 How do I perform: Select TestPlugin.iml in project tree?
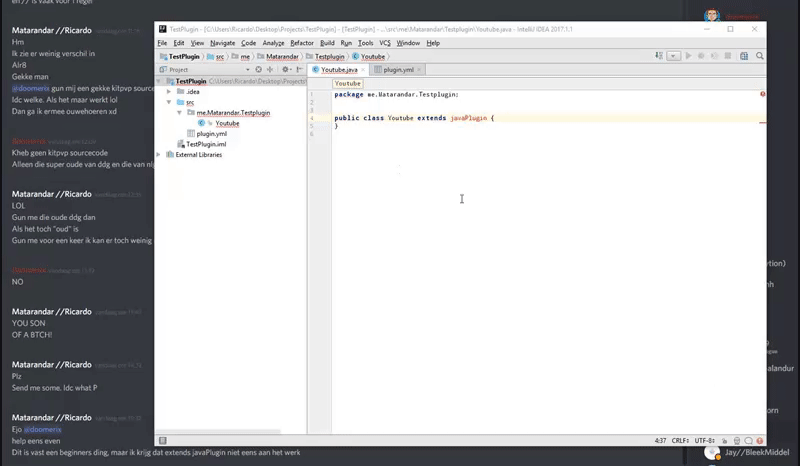(206, 144)
